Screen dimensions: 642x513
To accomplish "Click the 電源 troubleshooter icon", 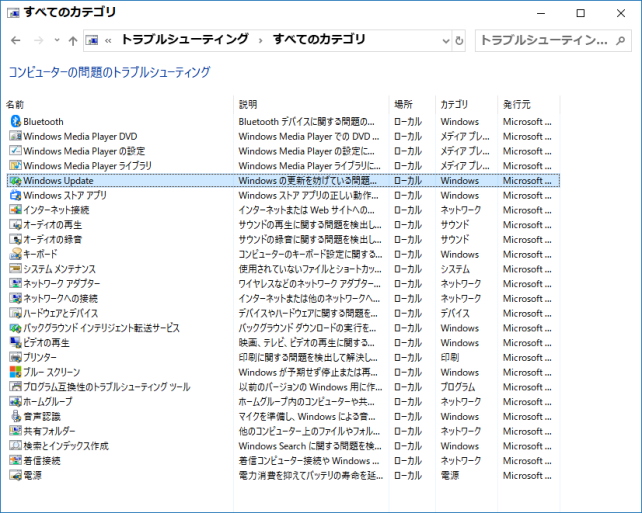I will pyautogui.click(x=16, y=475).
